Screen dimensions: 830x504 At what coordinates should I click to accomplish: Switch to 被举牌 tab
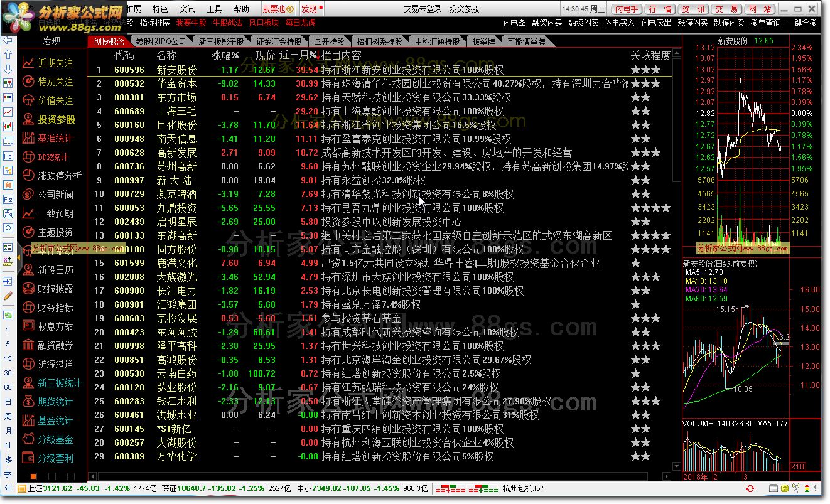click(x=483, y=41)
